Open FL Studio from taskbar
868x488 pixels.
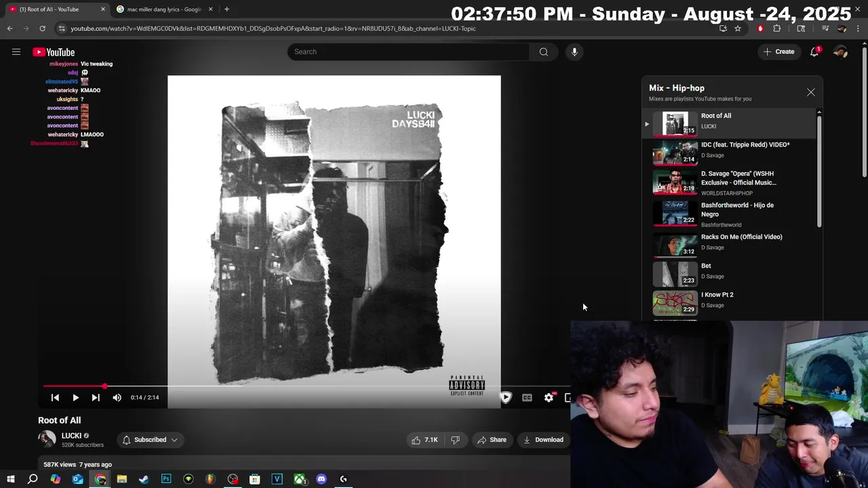210,479
